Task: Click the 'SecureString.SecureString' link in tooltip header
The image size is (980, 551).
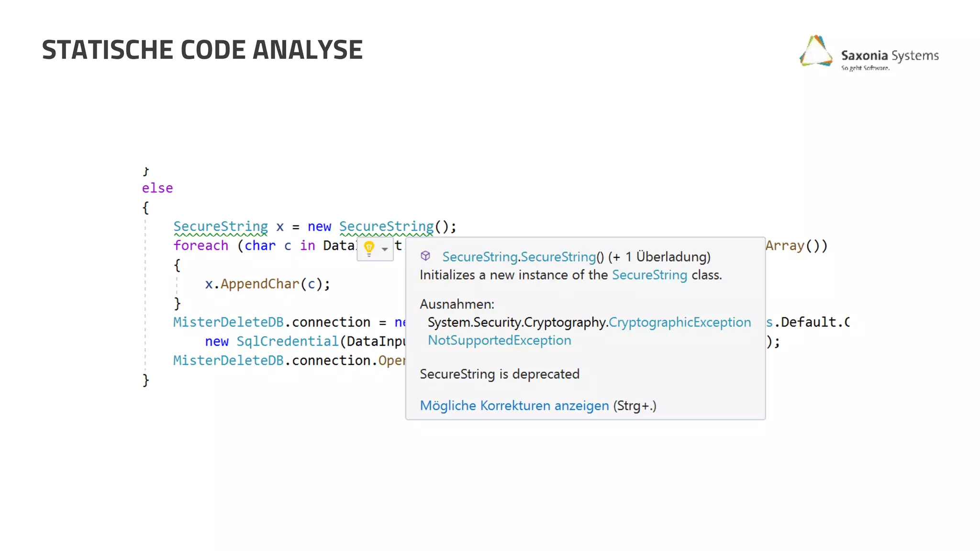Action: 519,257
